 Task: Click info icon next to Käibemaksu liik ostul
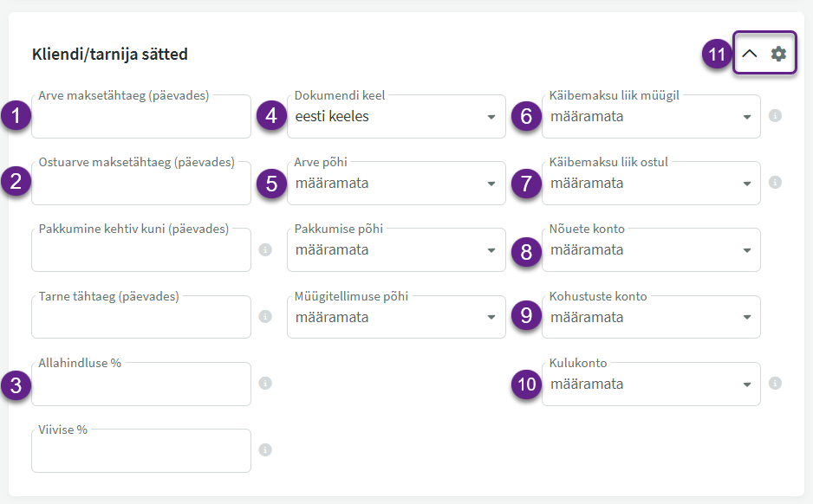tap(776, 183)
